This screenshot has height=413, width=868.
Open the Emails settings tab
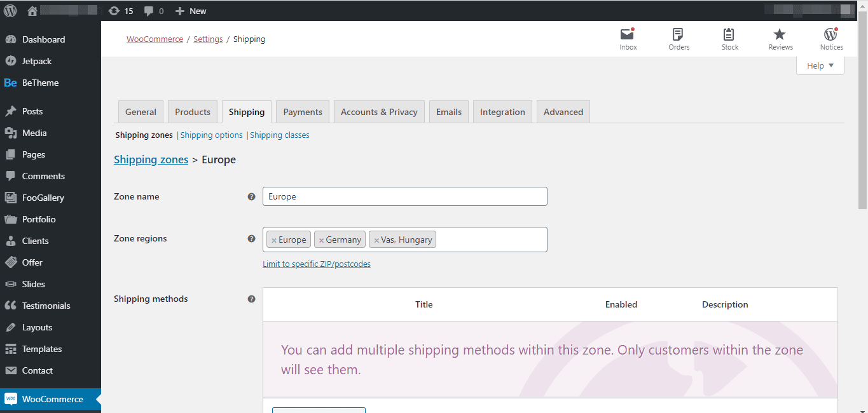[x=449, y=112]
